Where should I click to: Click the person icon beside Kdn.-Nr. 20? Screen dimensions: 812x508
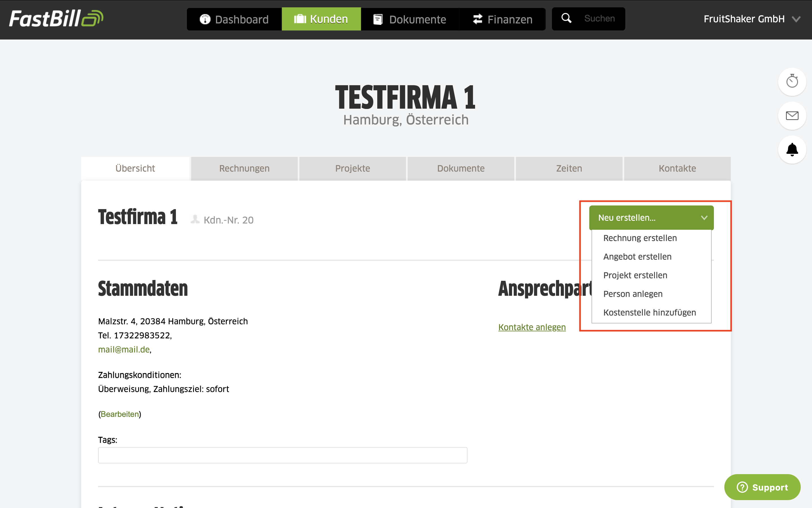click(195, 219)
